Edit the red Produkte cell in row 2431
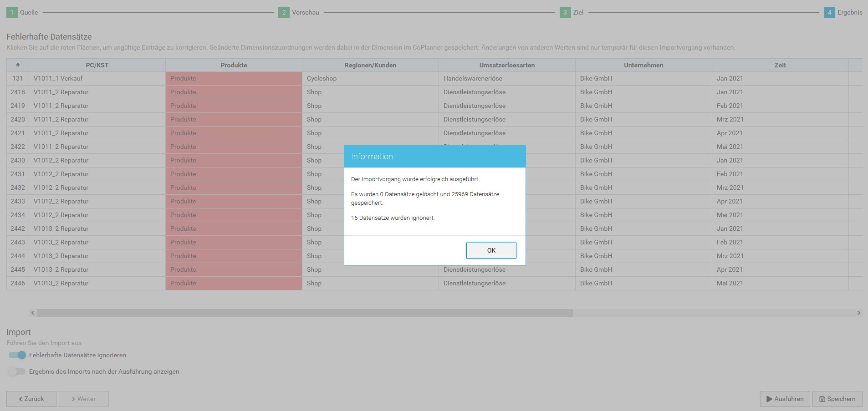 click(x=234, y=174)
